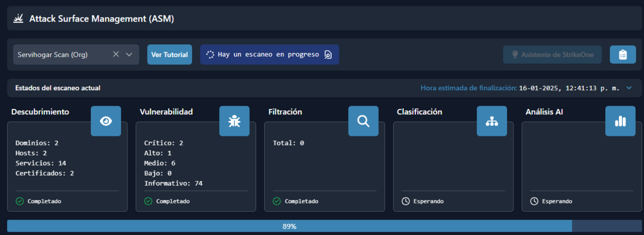Screen dimensions: 644x235
Task: Click the spinning loader icon
Action: click(210, 54)
